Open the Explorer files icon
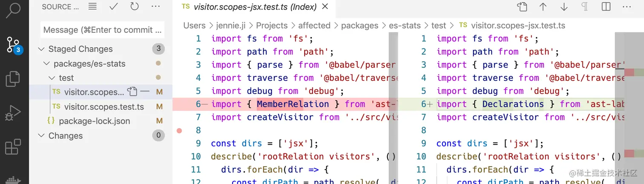Viewport: 644px width, 184px height. click(13, 79)
